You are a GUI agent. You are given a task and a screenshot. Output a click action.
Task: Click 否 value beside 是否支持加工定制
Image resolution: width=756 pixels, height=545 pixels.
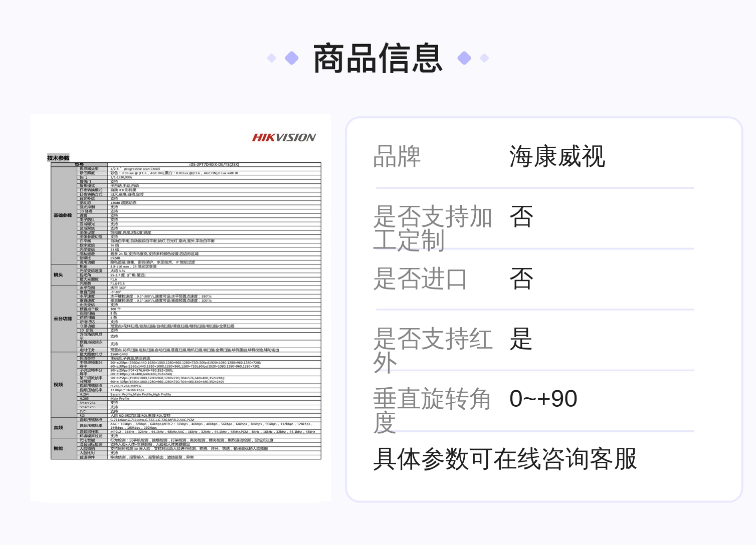coord(521,216)
